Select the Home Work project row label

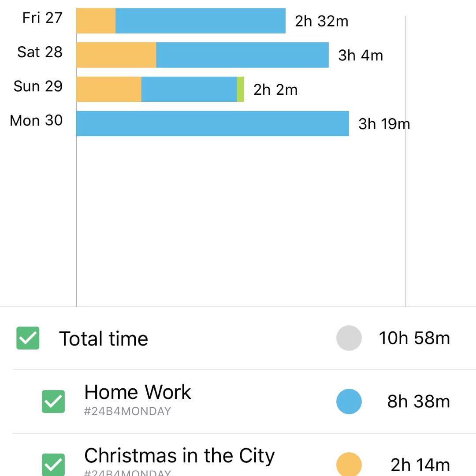point(138,392)
